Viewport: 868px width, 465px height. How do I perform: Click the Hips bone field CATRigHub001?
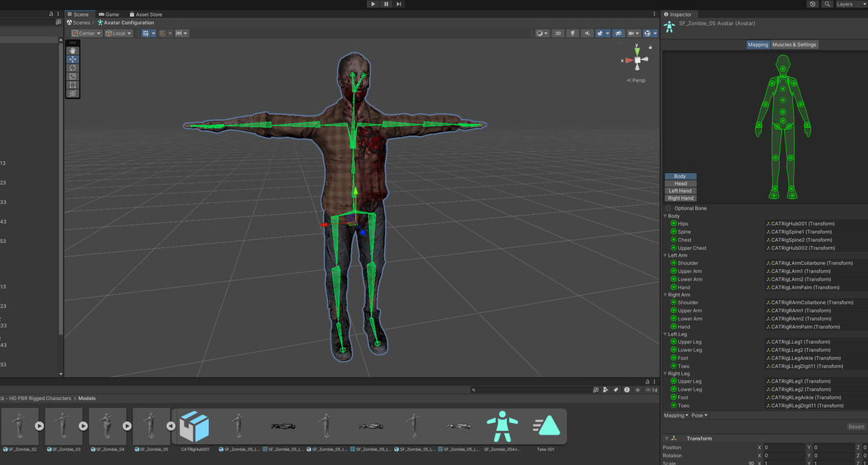(x=817, y=224)
